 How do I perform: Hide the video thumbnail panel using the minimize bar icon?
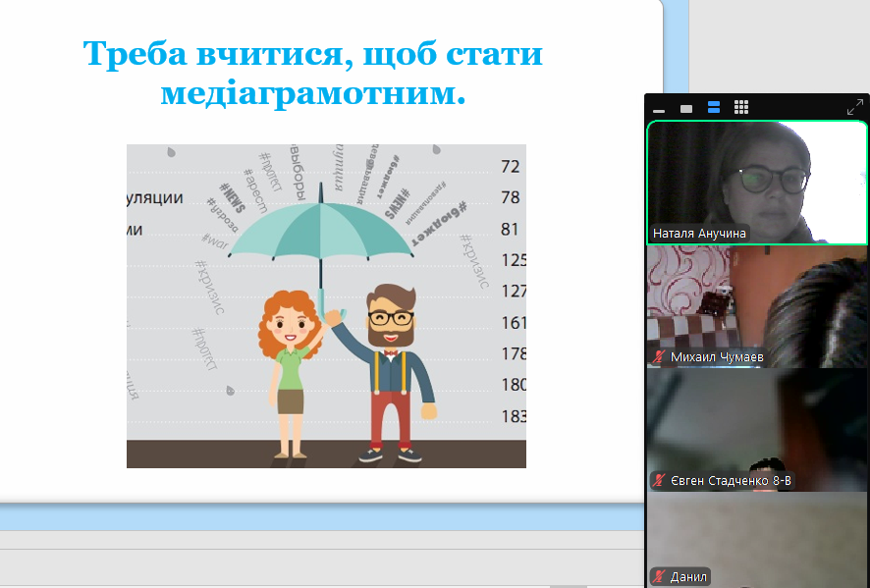click(659, 108)
